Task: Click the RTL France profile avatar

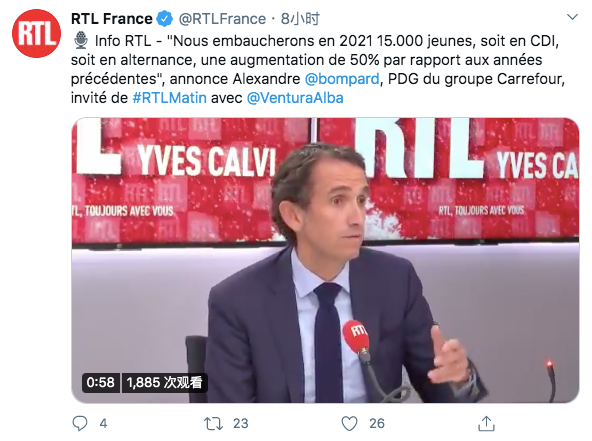Action: pyautogui.click(x=36, y=34)
